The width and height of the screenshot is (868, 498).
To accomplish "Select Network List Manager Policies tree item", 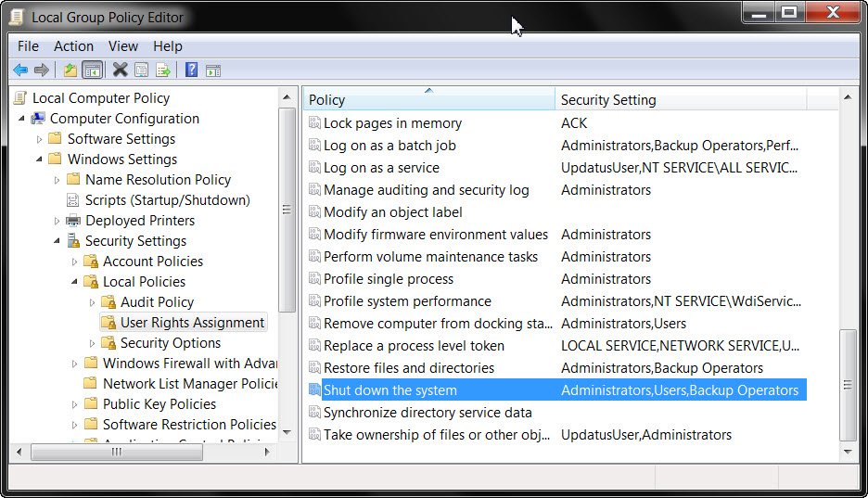I will tap(190, 383).
